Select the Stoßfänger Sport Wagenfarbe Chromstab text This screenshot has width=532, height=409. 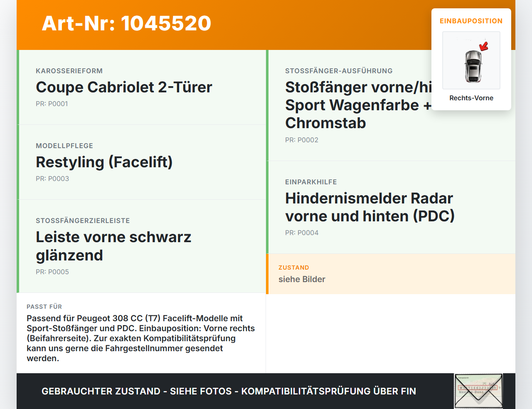point(358,105)
